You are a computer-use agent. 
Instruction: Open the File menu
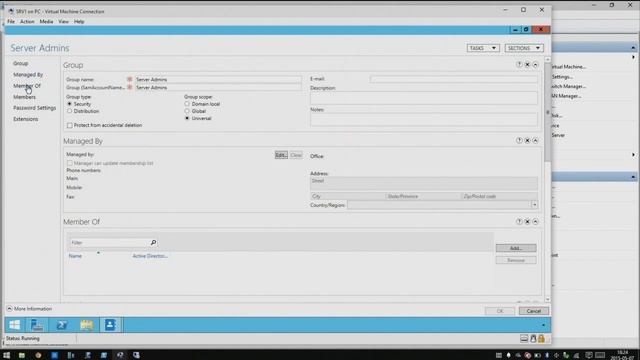click(11, 22)
